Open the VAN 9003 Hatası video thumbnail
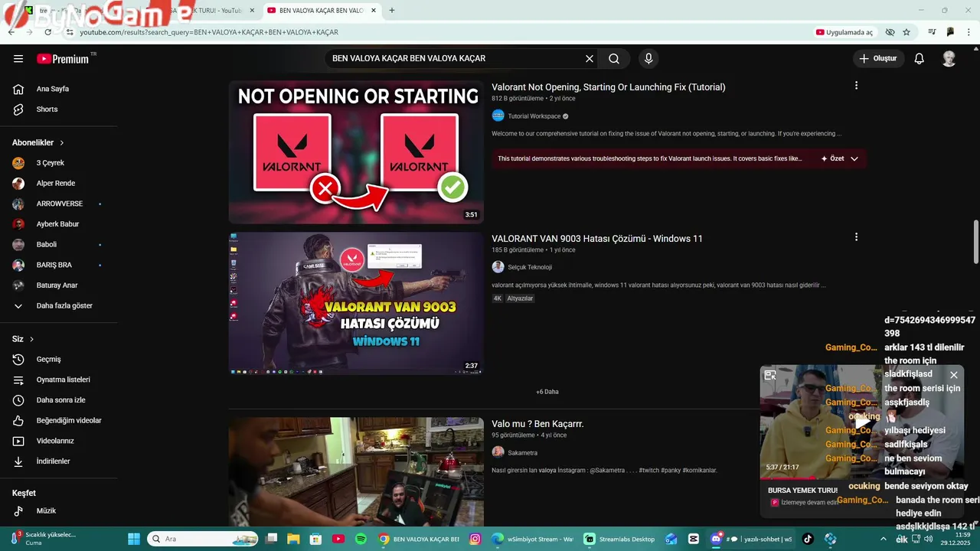 point(356,304)
